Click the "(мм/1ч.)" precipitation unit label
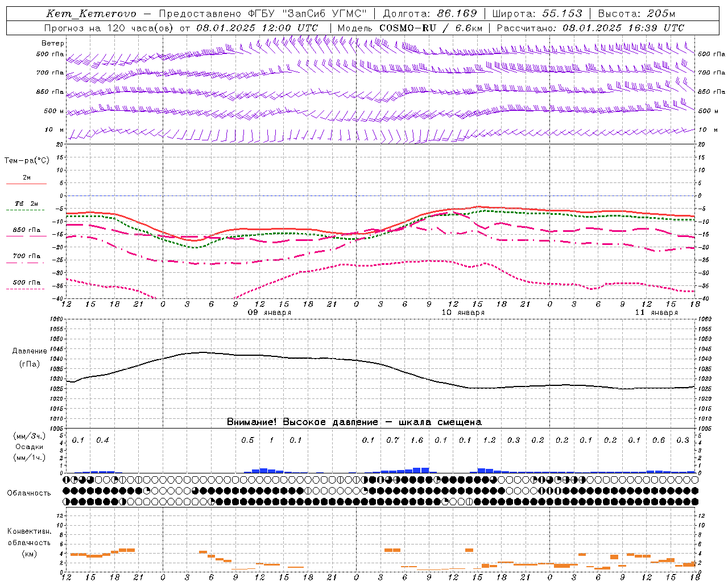Viewport: 728px width, 582px height. point(30,458)
